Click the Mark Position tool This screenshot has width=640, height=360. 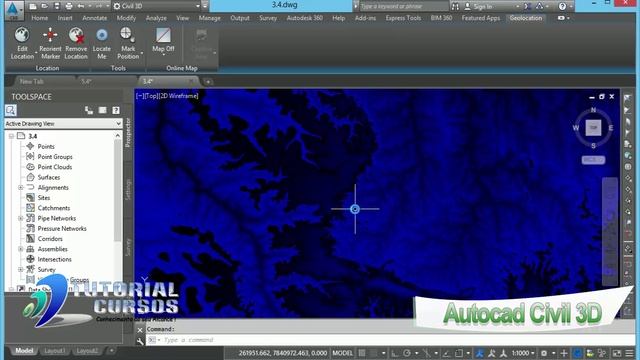click(128, 43)
